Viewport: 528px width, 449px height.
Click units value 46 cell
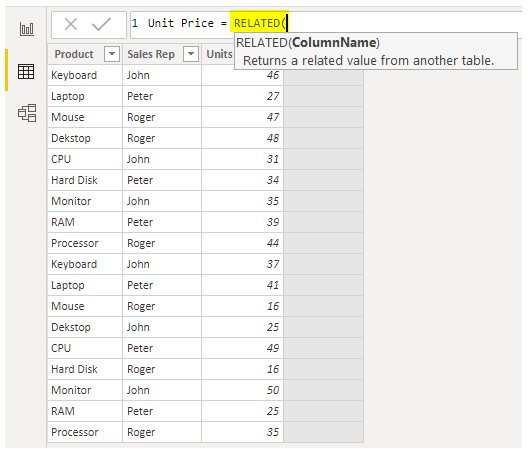(x=242, y=75)
